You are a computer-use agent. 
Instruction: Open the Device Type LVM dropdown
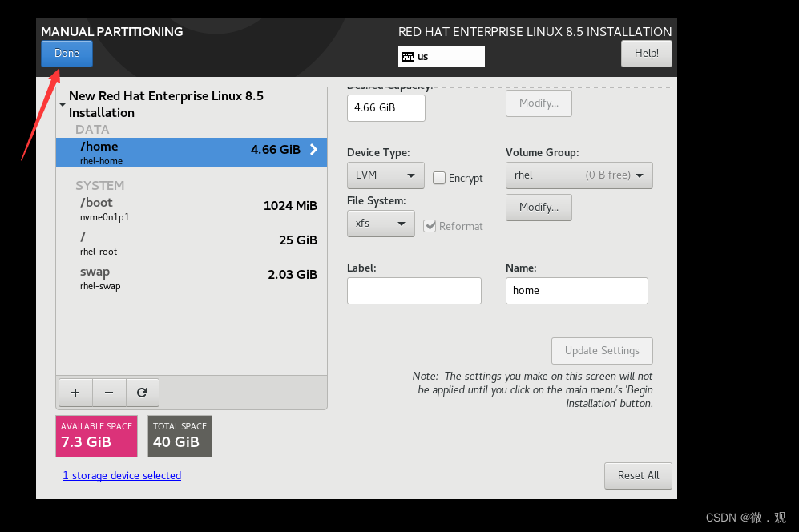pos(385,175)
